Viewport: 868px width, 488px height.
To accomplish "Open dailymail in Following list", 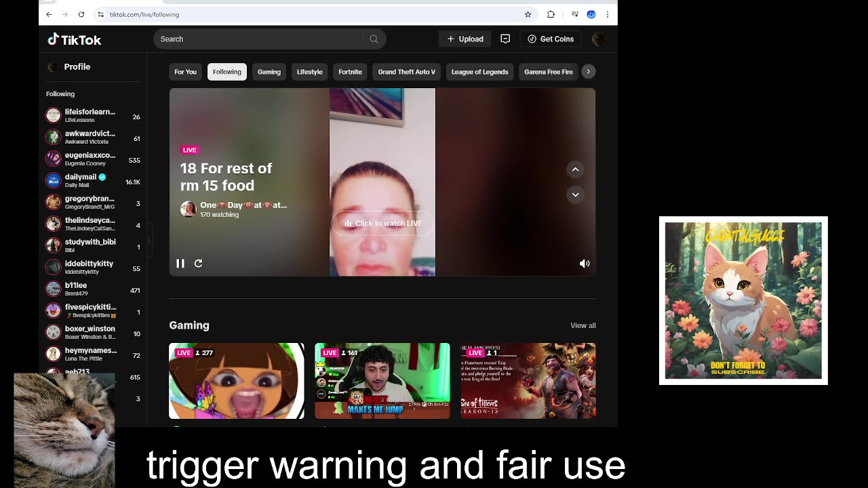I will click(93, 182).
